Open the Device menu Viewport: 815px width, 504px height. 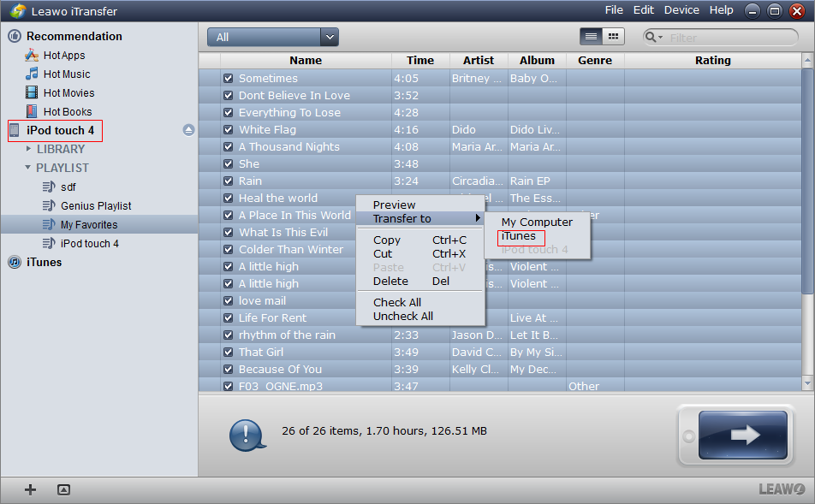coord(681,10)
